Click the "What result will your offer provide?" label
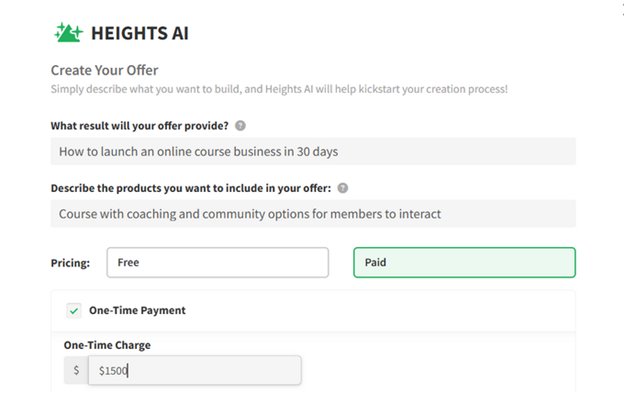This screenshot has width=624, height=393. click(140, 126)
